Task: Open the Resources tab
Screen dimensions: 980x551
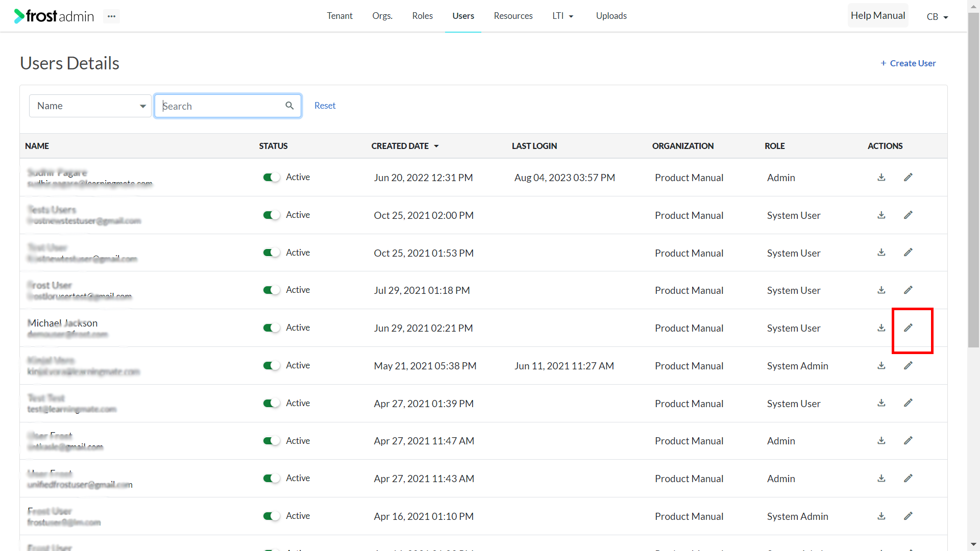Action: [x=513, y=16]
